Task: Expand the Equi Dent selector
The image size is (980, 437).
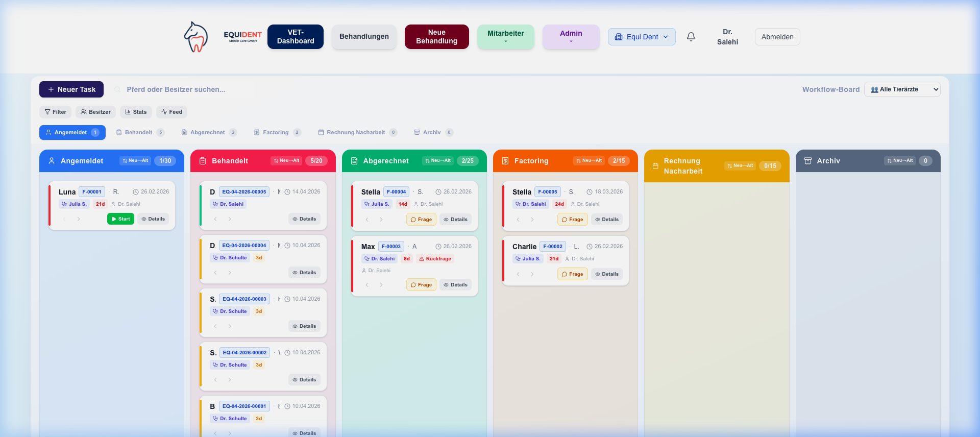Action: [x=642, y=37]
